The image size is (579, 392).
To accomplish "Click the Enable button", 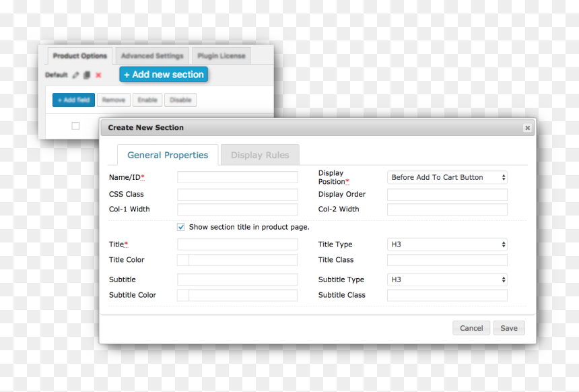I will pyautogui.click(x=147, y=100).
